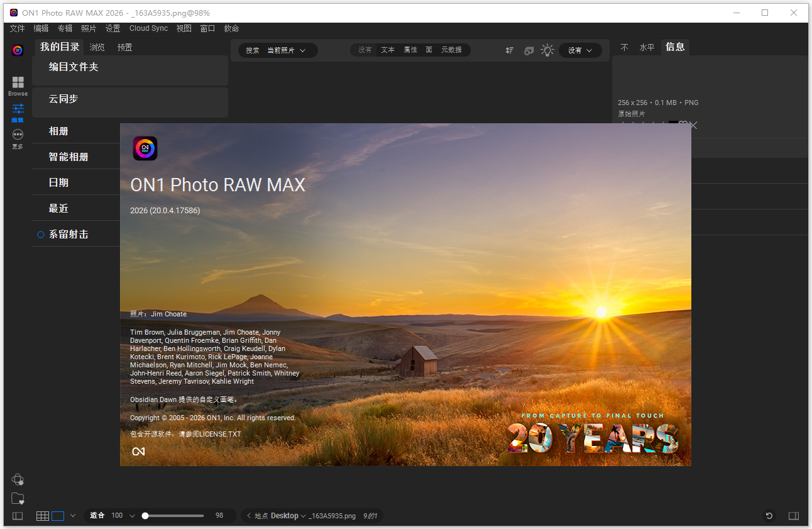Click the folder with heart icon
Image resolution: width=812 pixels, height=529 pixels.
coord(18,499)
